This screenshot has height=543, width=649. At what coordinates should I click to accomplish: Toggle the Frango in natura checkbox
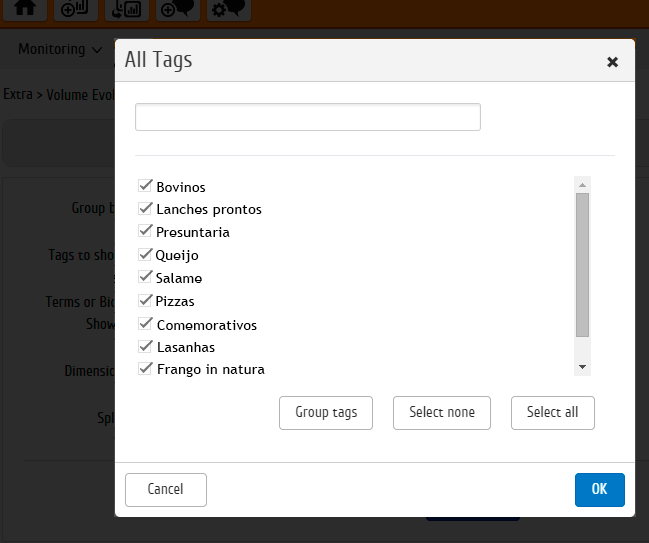(x=145, y=369)
